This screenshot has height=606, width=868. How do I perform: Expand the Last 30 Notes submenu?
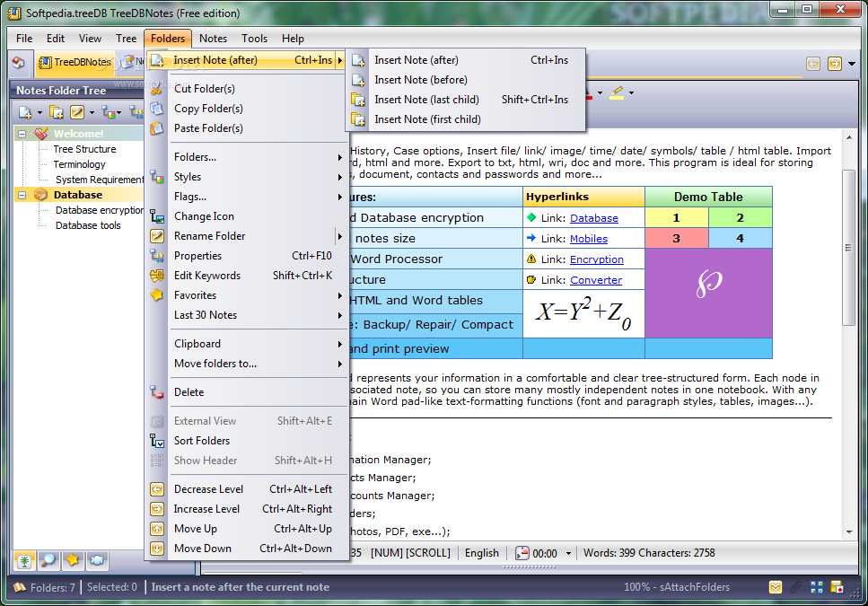[246, 315]
